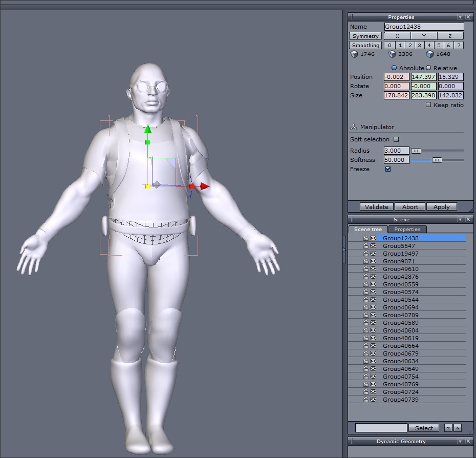Click the grey diamond handle of the manipulator
The image size is (476, 458).
click(x=157, y=184)
